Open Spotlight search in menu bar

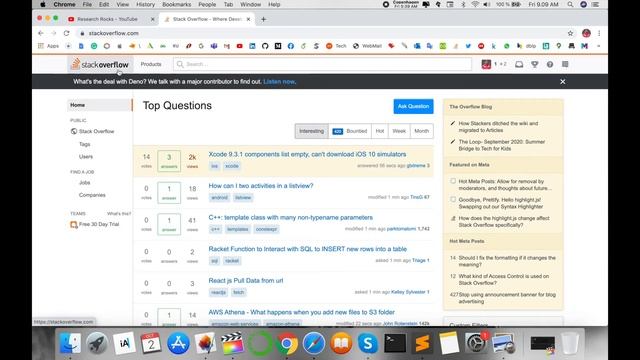coord(570,4)
